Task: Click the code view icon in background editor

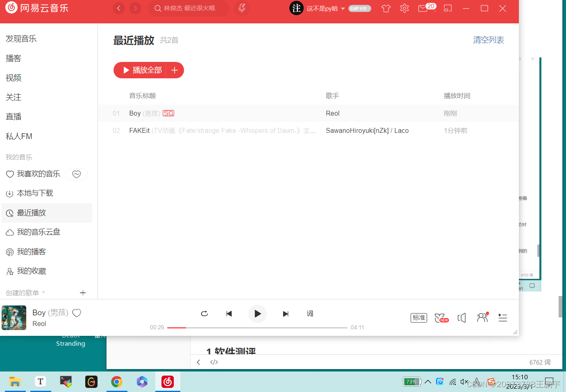Action: (x=214, y=362)
